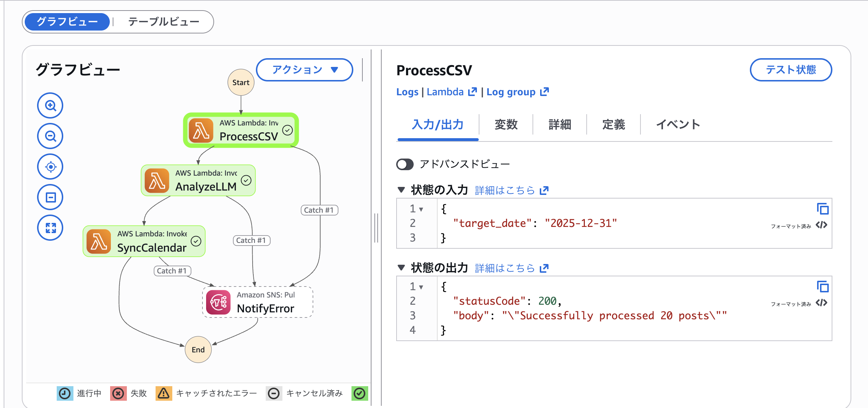
Task: Click the zoom out graph icon
Action: pos(50,136)
